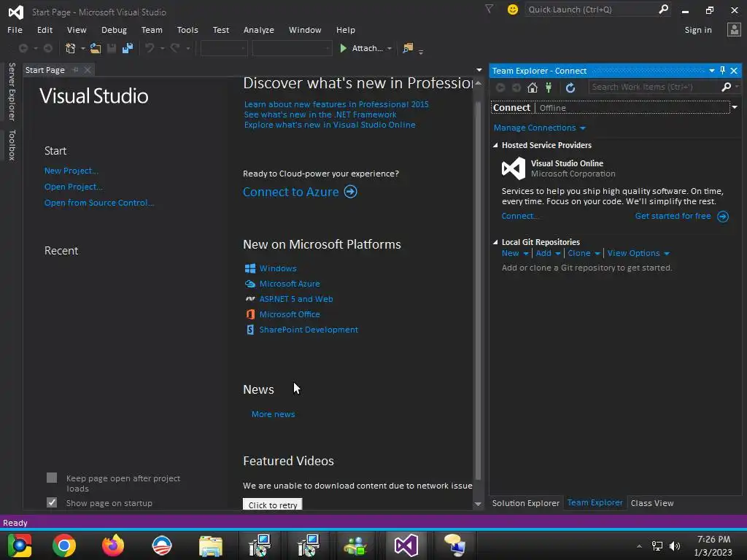Switch to the Solution Explorer tab
Screen dimensions: 747x560
[525, 503]
